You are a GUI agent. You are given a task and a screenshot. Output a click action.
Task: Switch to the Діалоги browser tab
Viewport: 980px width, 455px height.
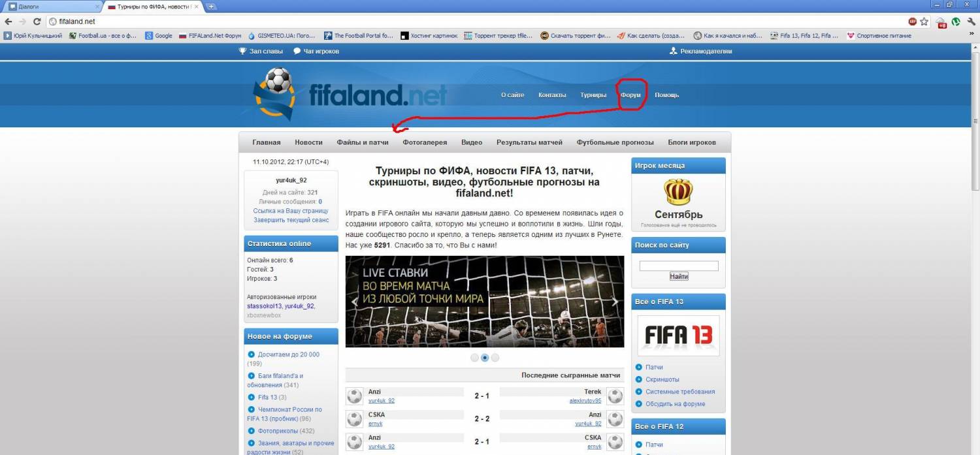(52, 7)
